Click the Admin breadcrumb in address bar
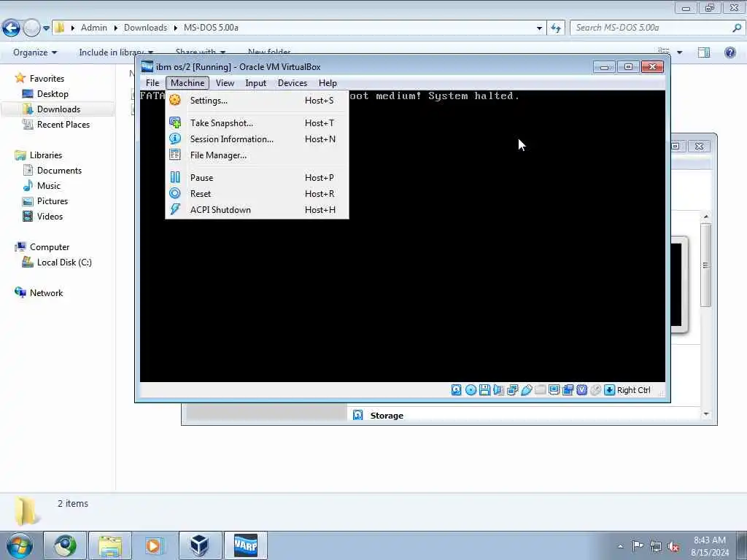The height and width of the screenshot is (560, 747). [94, 28]
